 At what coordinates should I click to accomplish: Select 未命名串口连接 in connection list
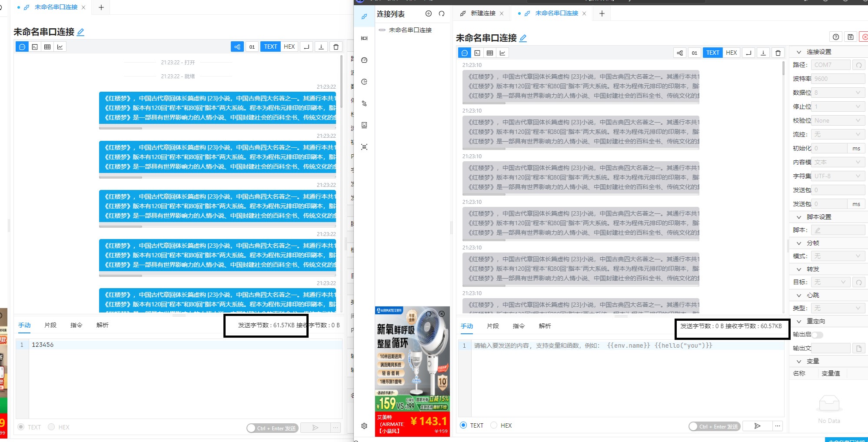tap(410, 30)
